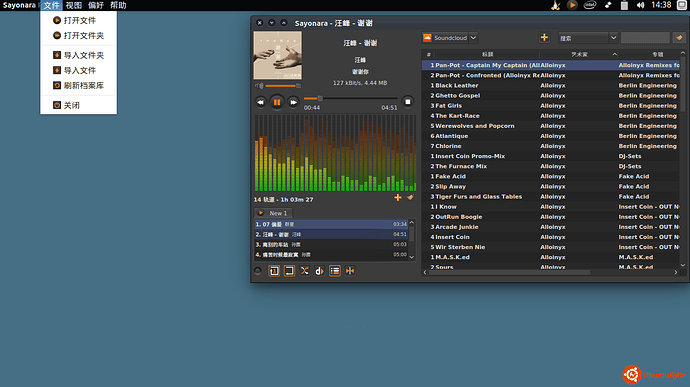The width and height of the screenshot is (690, 387).
Task: Toggle append mode for playlist
Action: [x=335, y=271]
